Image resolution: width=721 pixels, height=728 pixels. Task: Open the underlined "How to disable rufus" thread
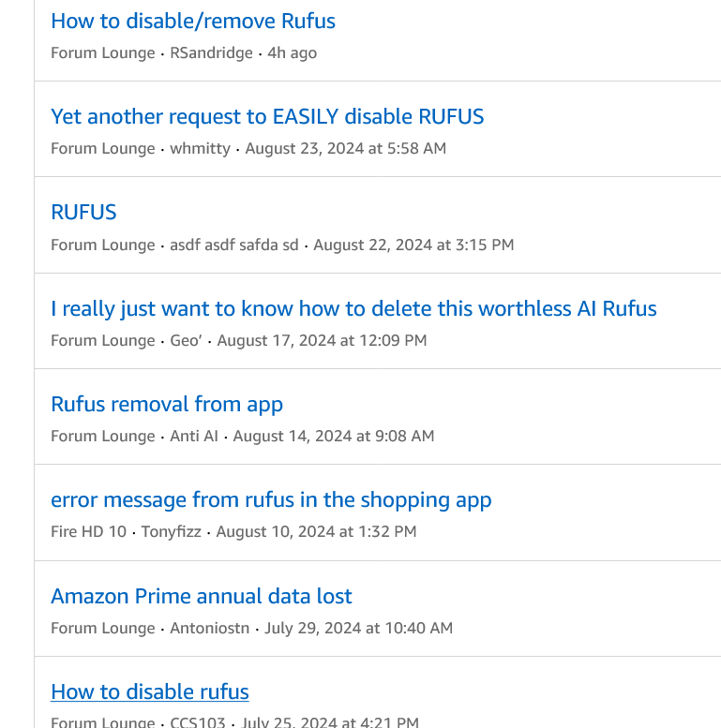(x=150, y=691)
